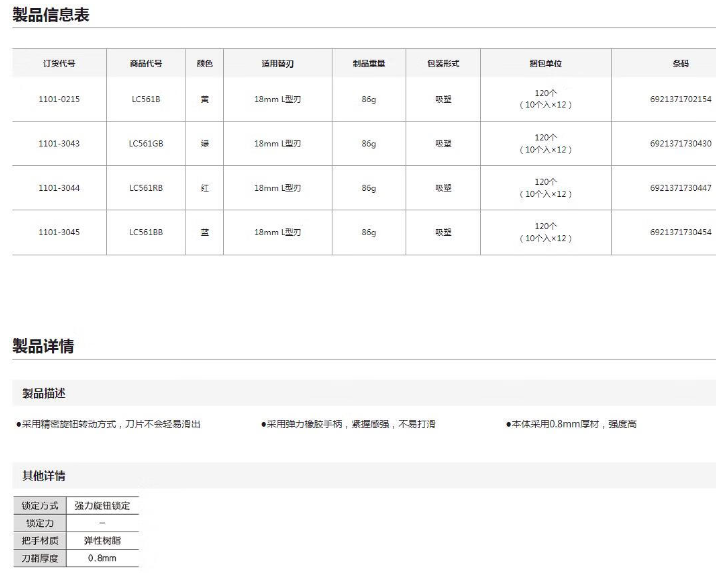This screenshot has height=573, width=716.
Task: Click product code LC561BB
Action: pos(145,232)
